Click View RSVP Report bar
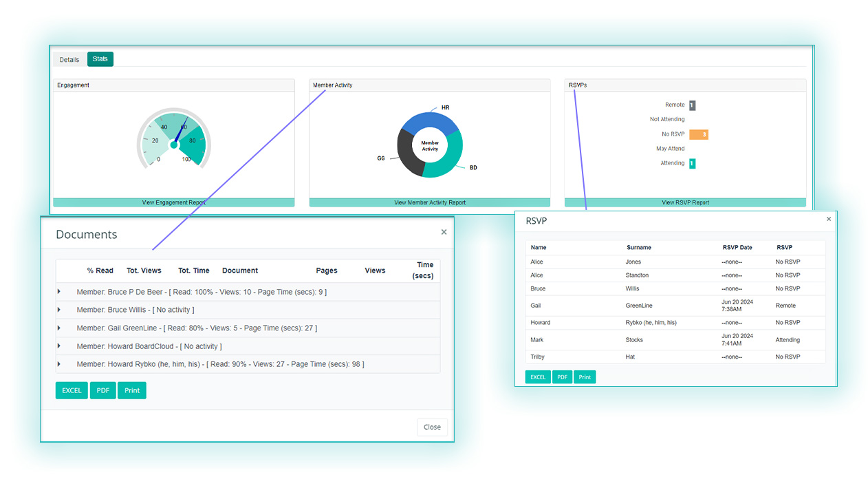The width and height of the screenshot is (868, 486). click(x=685, y=202)
